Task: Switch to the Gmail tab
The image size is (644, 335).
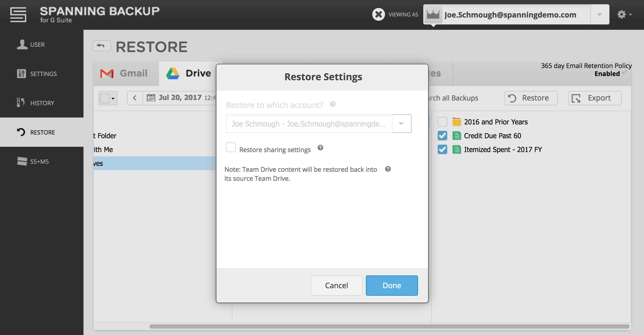Action: pos(126,74)
